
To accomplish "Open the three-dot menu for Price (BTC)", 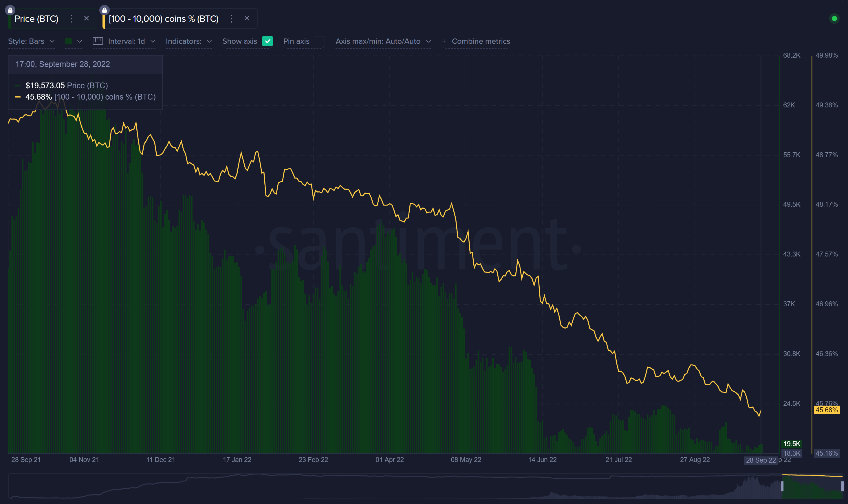I will point(71,19).
